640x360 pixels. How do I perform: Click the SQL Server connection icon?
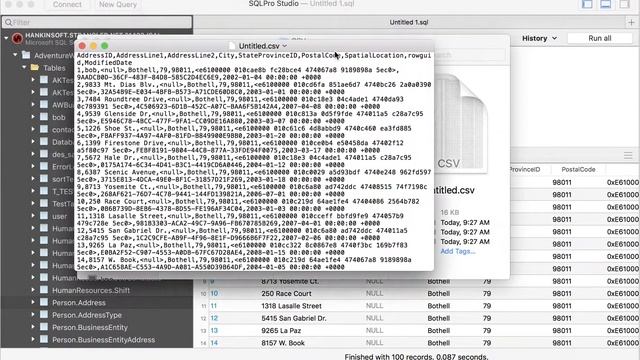(17, 38)
